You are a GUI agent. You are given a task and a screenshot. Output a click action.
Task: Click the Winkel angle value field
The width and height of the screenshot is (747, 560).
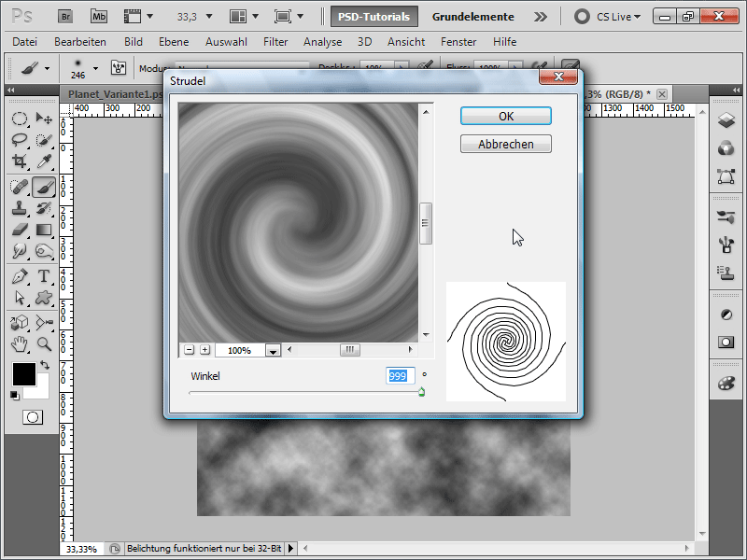(400, 376)
